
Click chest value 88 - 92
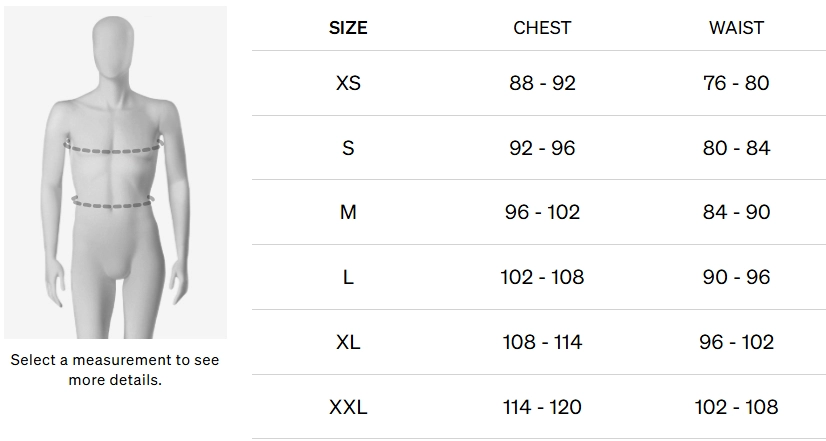coord(542,83)
